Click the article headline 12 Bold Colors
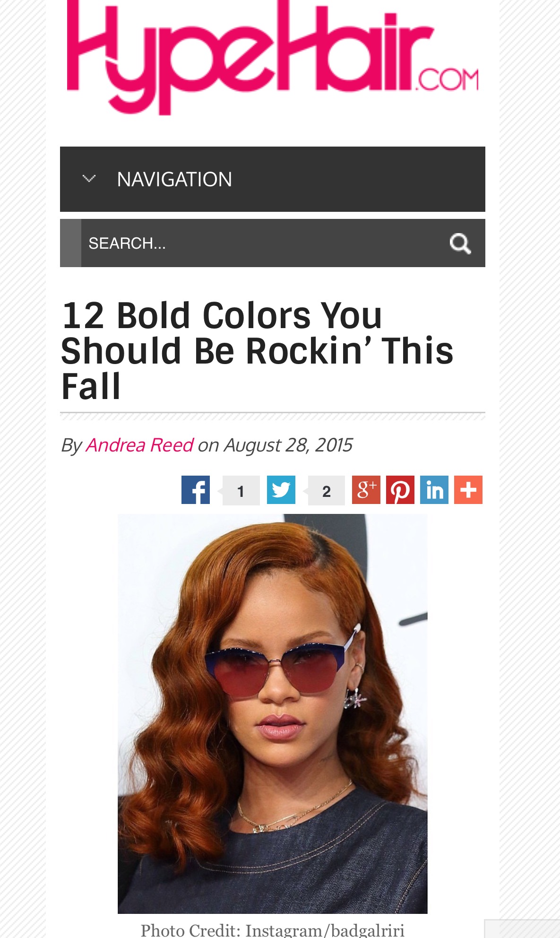Viewport: 560px width, 938px height. point(258,350)
